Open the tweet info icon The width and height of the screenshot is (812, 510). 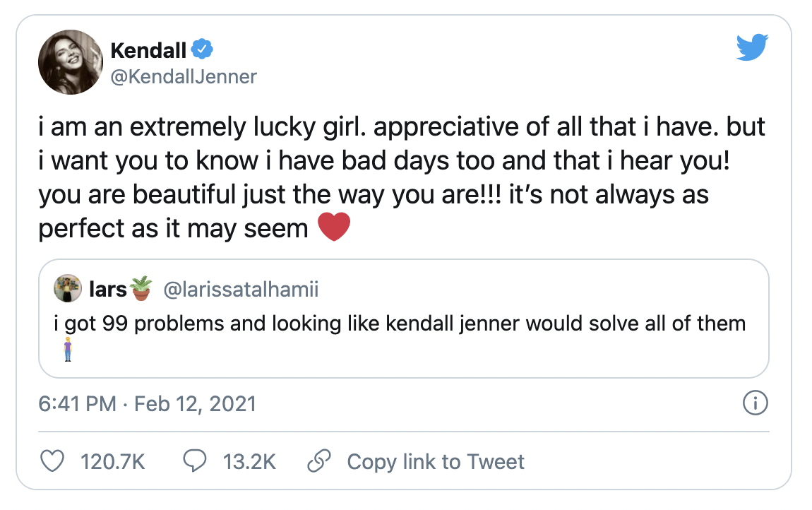pos(756,404)
